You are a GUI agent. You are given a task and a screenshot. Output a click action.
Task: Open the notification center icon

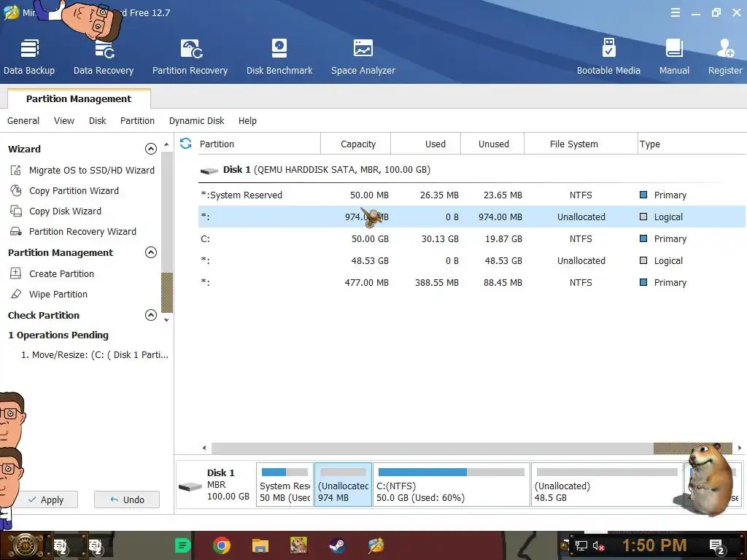tap(718, 547)
